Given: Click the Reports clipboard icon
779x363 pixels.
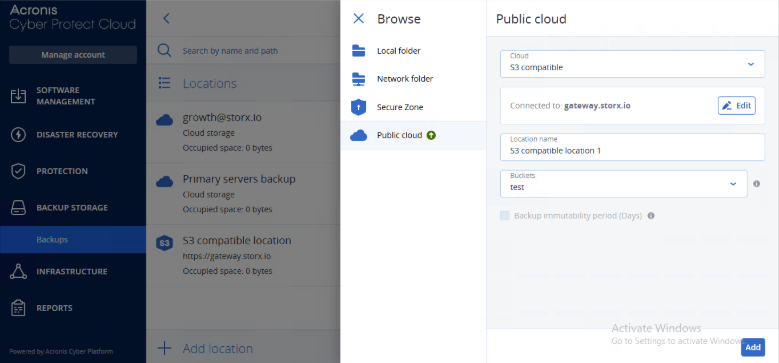Looking at the screenshot, I should (x=18, y=308).
